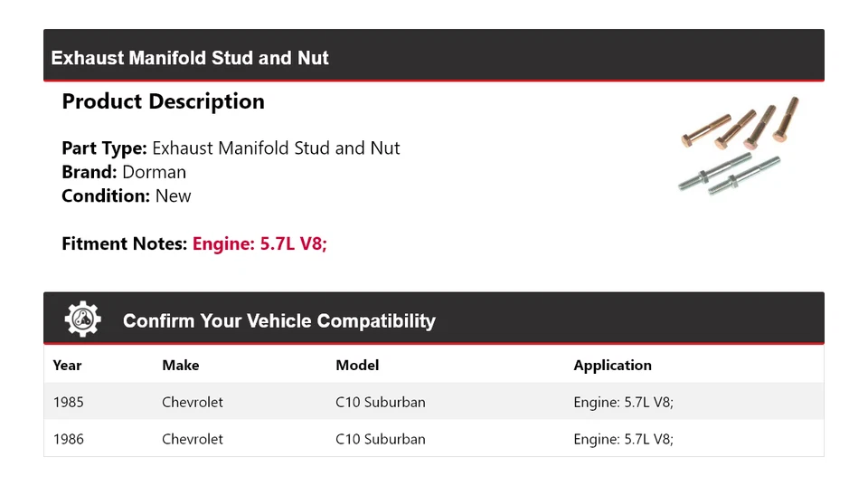The width and height of the screenshot is (868, 486).
Task: Click the Application column header
Action: pos(612,366)
